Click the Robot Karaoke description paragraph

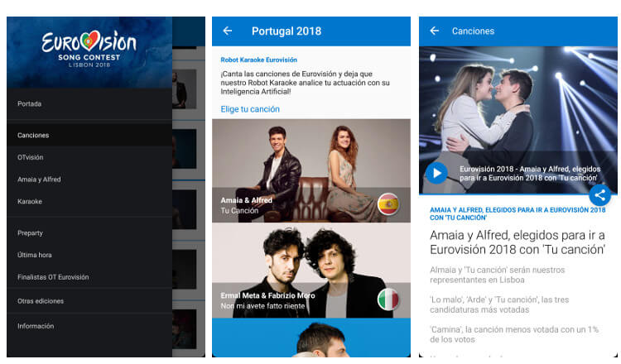[305, 83]
